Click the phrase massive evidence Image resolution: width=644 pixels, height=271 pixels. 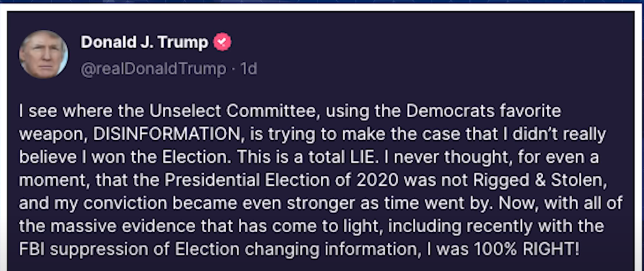[x=110, y=226]
